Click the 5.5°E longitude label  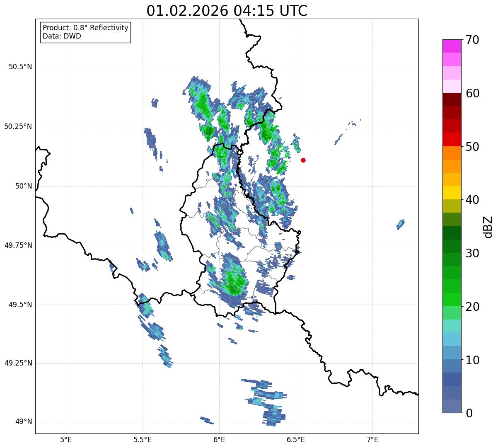click(x=143, y=439)
